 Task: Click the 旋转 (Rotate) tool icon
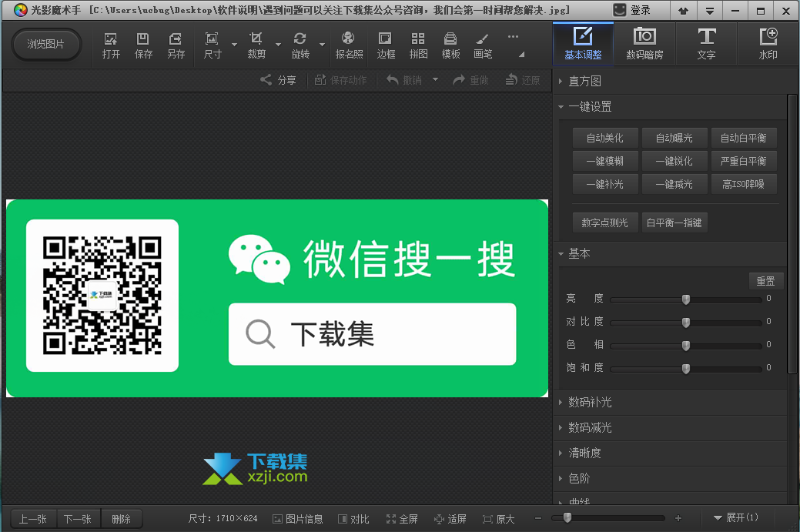(300, 46)
